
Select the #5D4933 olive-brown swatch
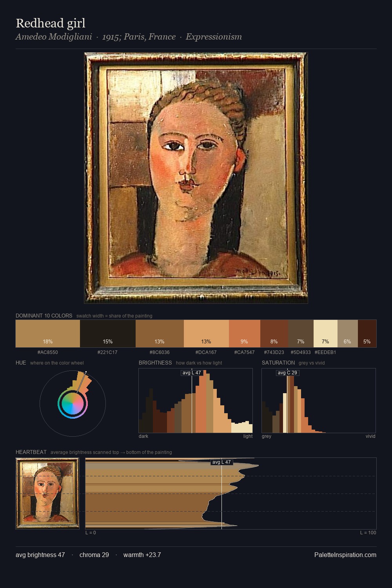click(301, 334)
